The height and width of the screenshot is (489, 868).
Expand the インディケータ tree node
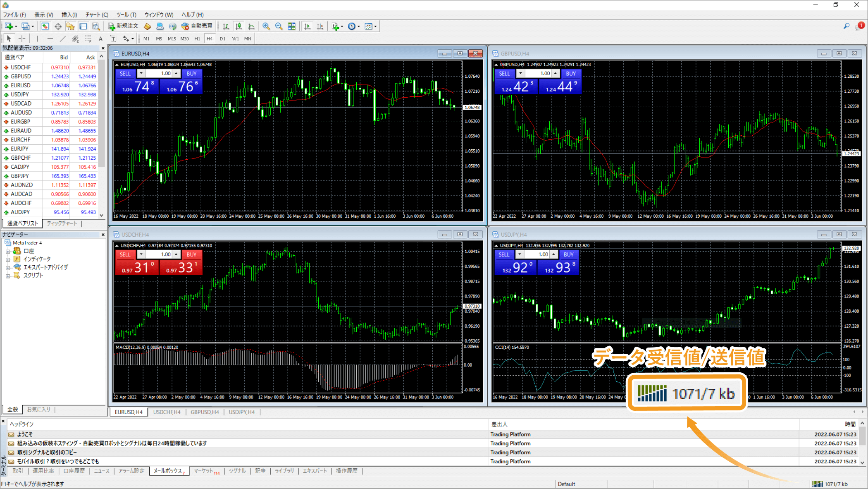7,259
